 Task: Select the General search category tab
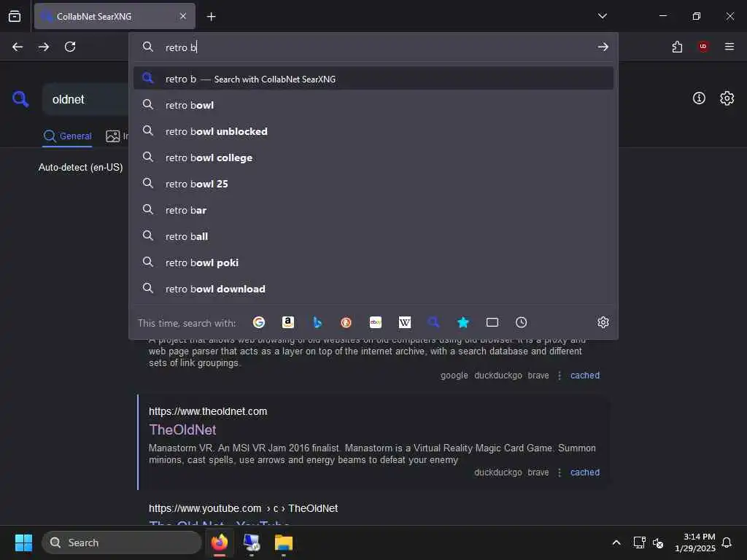67,136
